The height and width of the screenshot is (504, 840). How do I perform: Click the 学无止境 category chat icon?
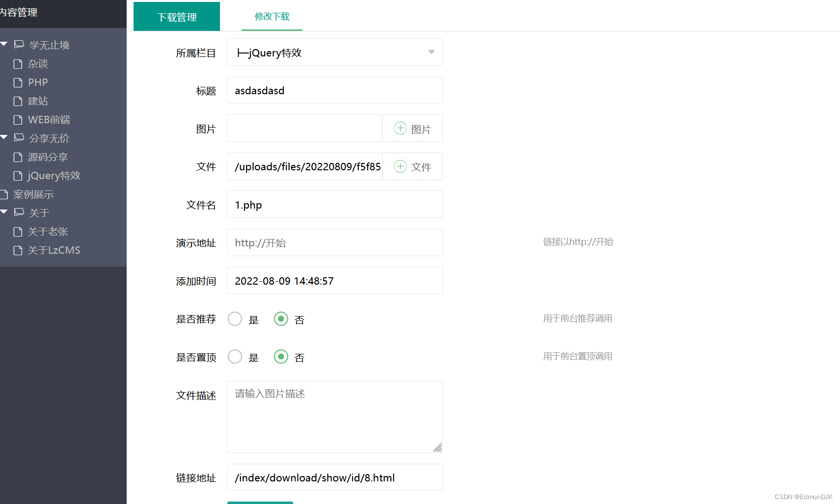tap(19, 44)
